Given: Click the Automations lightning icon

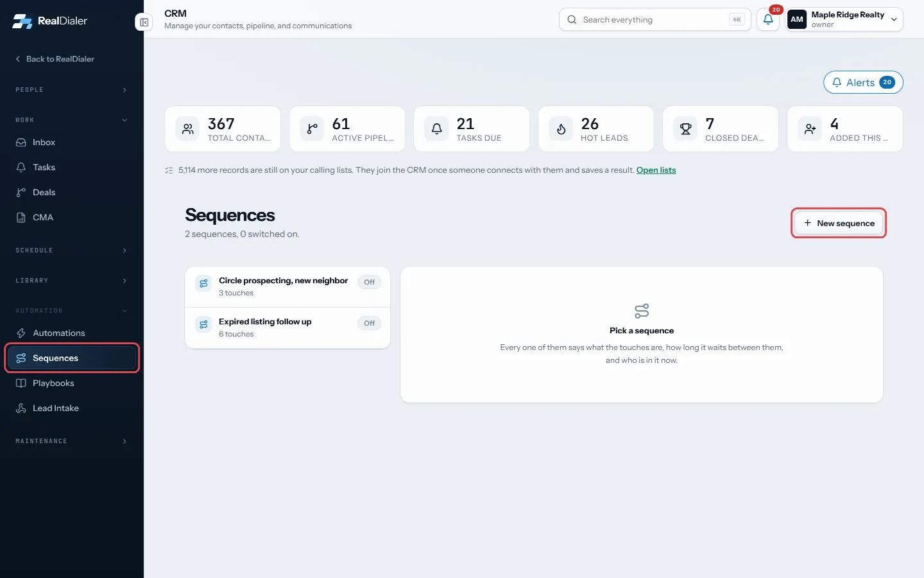Looking at the screenshot, I should pyautogui.click(x=21, y=333).
